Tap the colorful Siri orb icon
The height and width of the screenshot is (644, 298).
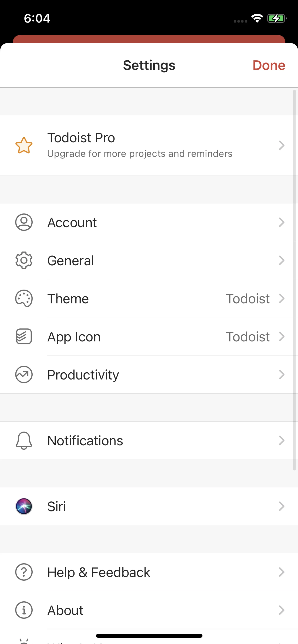24,506
